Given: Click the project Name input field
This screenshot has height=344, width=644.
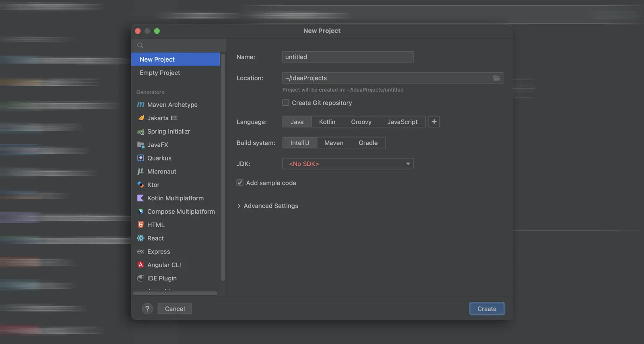Looking at the screenshot, I should pos(348,57).
